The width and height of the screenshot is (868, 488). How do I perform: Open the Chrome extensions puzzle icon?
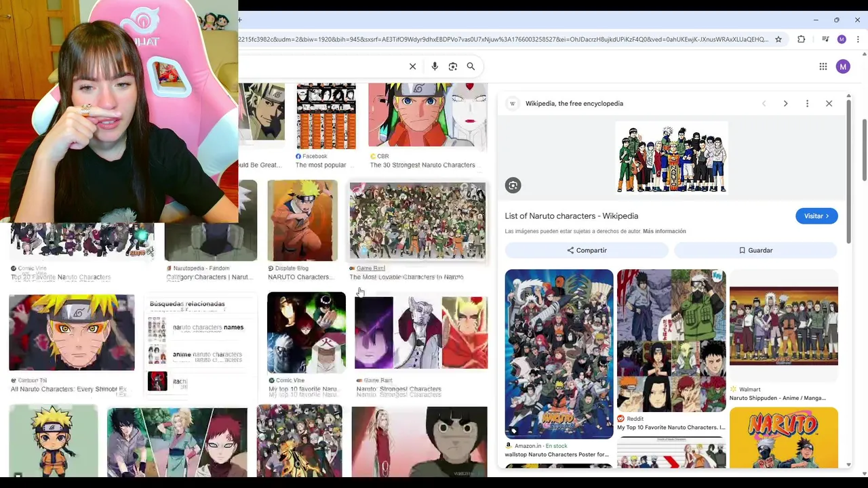tap(801, 39)
